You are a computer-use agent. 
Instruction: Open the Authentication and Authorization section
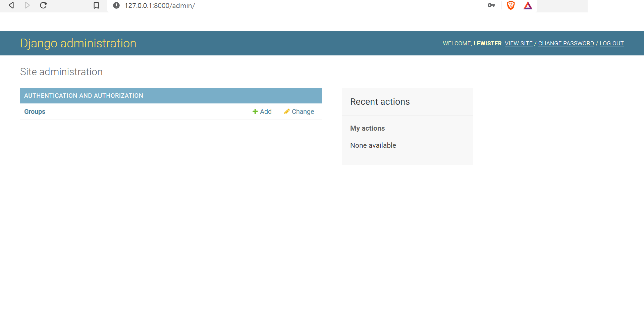click(x=84, y=96)
